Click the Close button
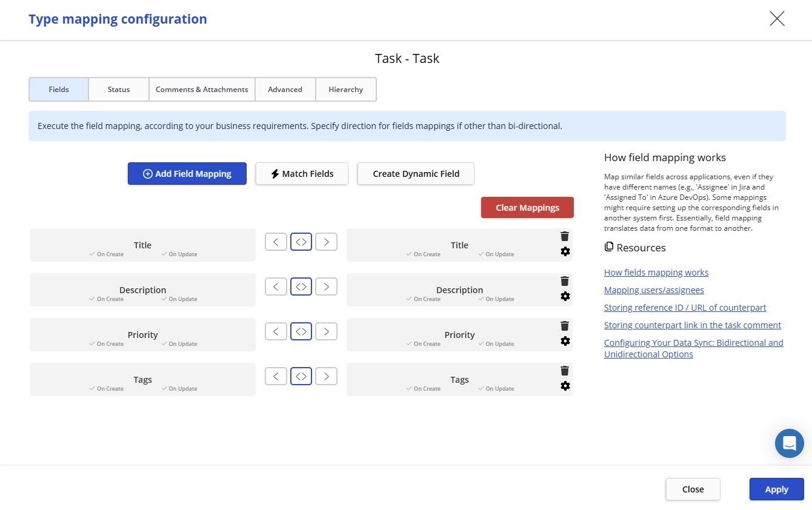 (x=693, y=489)
